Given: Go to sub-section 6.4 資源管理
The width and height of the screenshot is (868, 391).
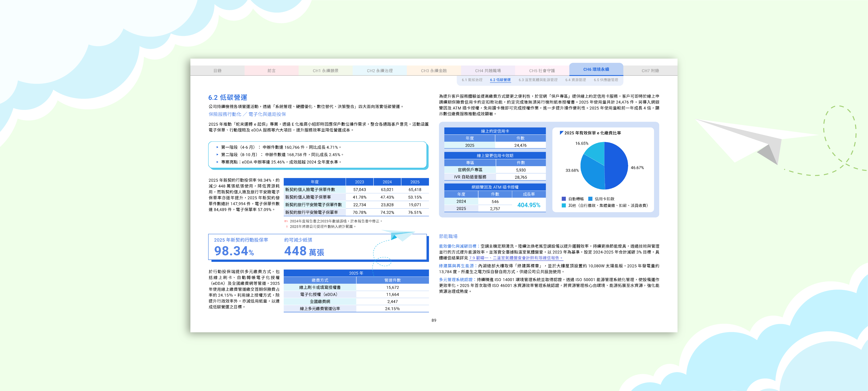Looking at the screenshot, I should click(x=576, y=80).
